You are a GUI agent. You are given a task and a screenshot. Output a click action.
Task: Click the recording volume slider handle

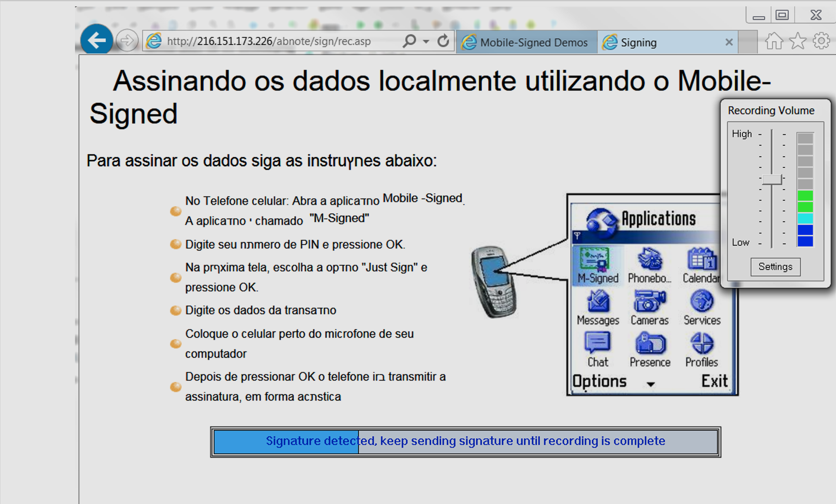pos(772,179)
